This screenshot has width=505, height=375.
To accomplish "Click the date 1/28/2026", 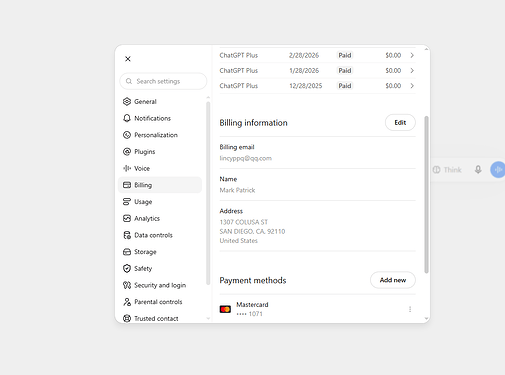I will pos(304,71).
